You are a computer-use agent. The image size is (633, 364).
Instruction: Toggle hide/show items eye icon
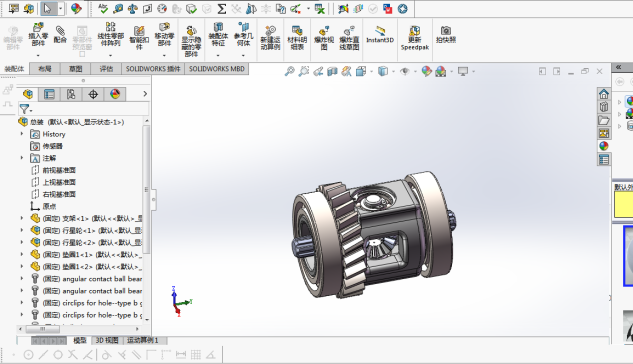405,71
